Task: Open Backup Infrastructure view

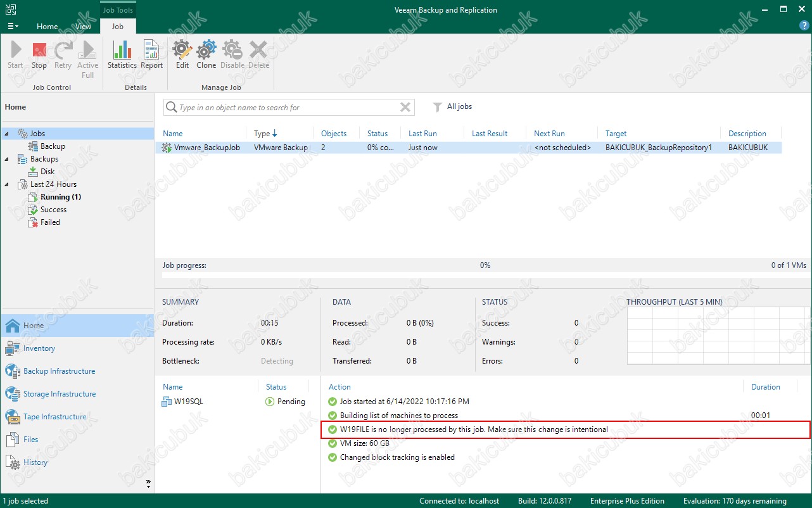Action: [77, 371]
